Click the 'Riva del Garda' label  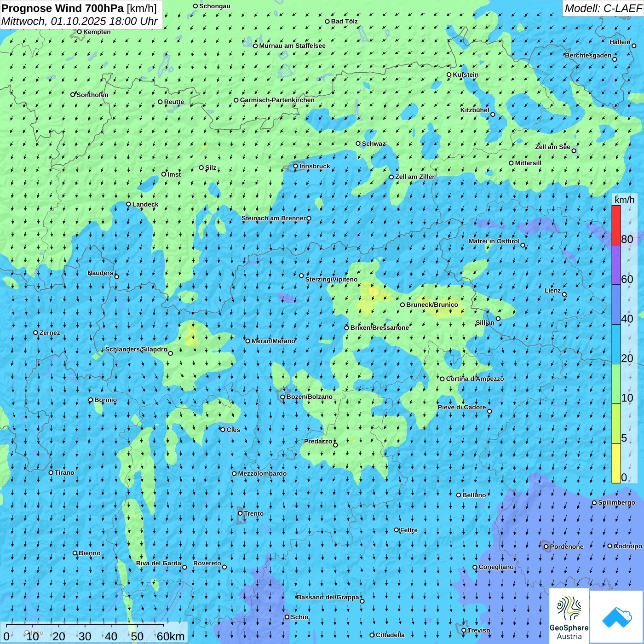159,563
